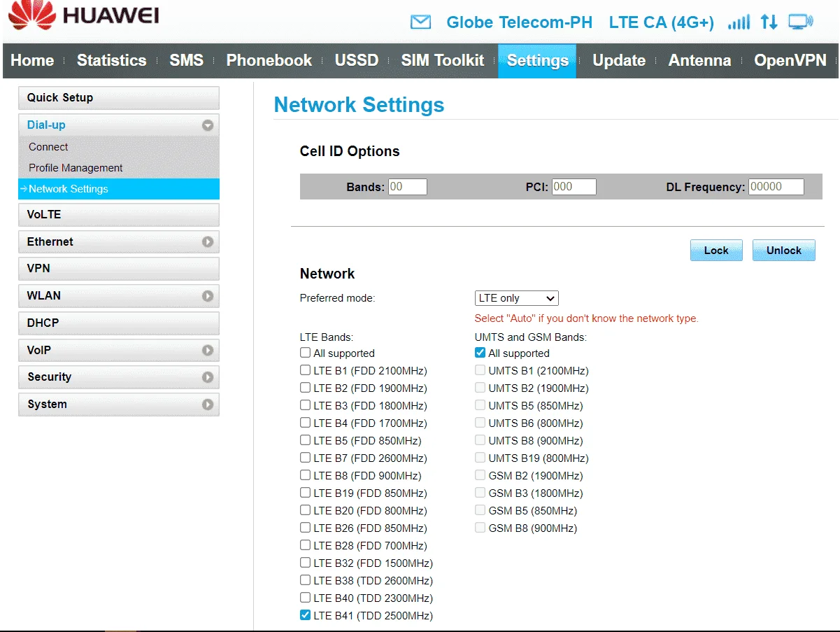This screenshot has height=632, width=840.
Task: Open the DHCP sidebar section
Action: click(x=119, y=323)
